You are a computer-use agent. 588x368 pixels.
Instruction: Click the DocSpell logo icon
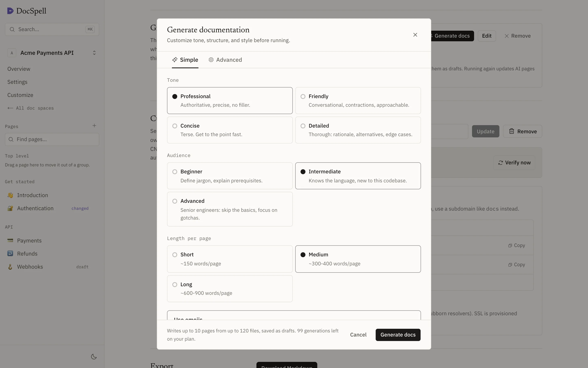pos(10,11)
